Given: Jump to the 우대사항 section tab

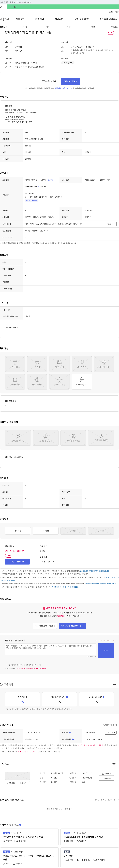Looking at the screenshot, I should 48,27.
